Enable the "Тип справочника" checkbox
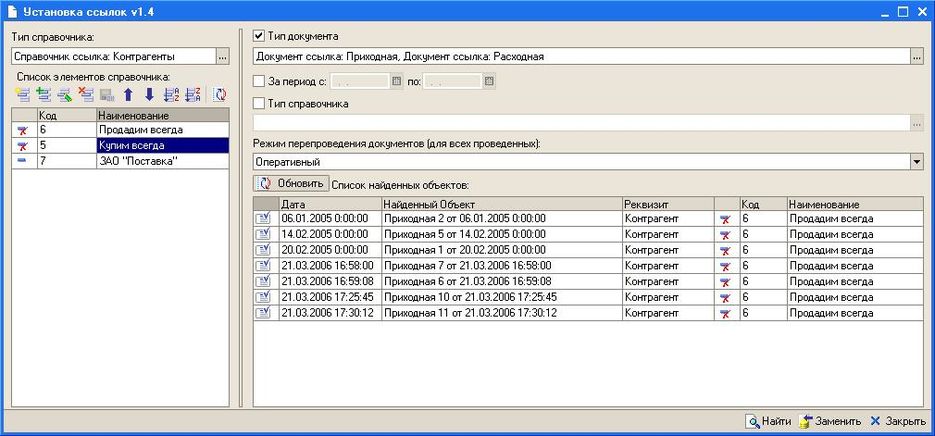This screenshot has width=935, height=436. click(260, 102)
